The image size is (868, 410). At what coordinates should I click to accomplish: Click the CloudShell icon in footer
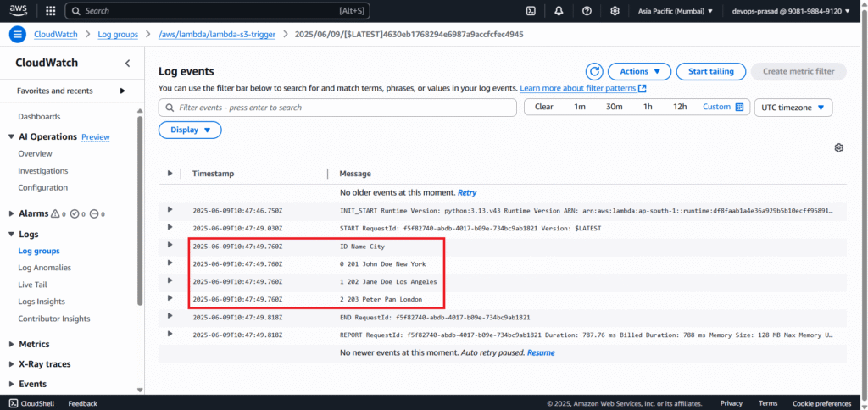click(14, 403)
